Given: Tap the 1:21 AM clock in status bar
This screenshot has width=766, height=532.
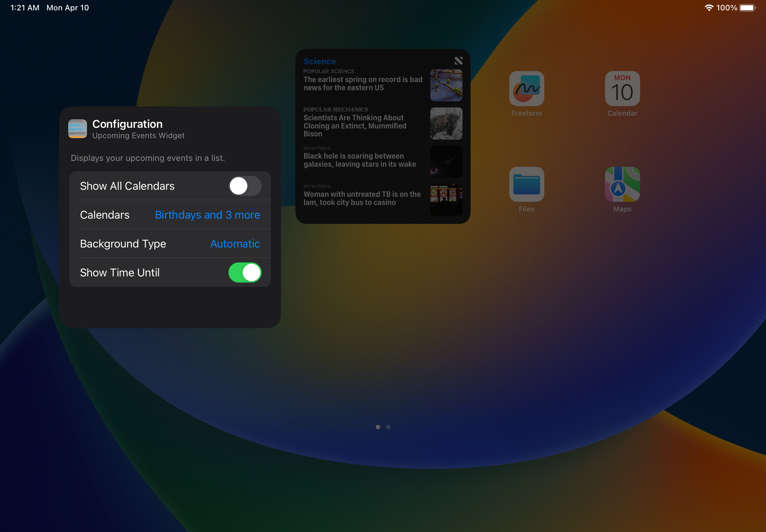Looking at the screenshot, I should [25, 8].
